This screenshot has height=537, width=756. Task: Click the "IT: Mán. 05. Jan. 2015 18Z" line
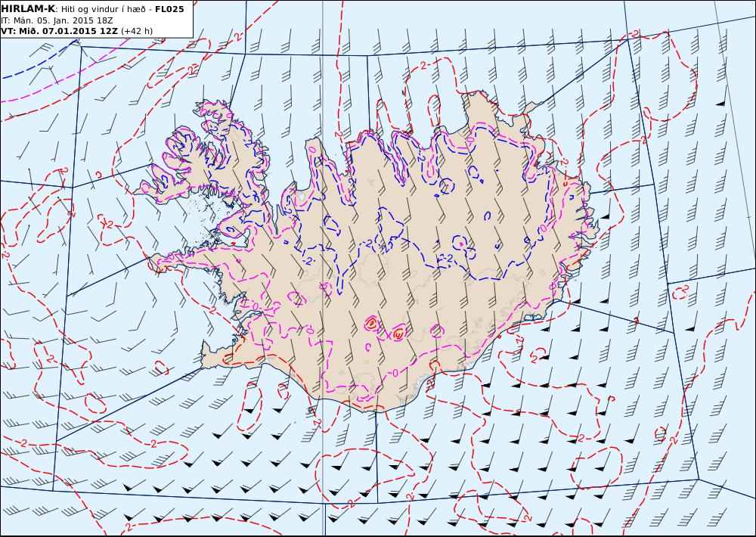coord(57,20)
